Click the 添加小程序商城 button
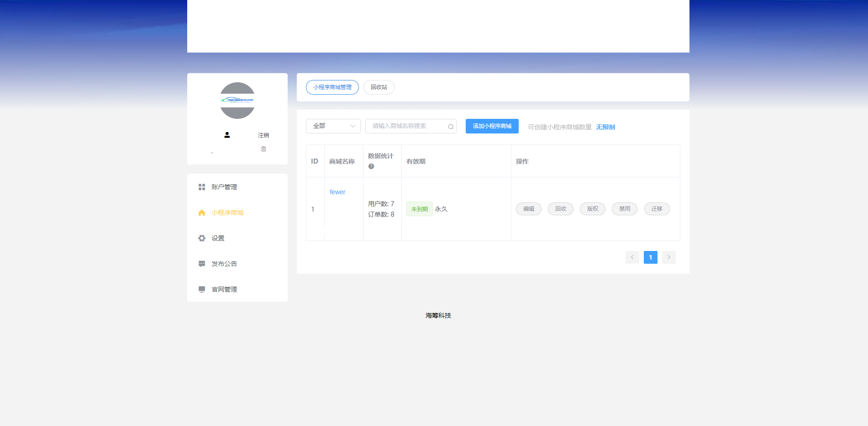868x426 pixels. click(x=492, y=126)
